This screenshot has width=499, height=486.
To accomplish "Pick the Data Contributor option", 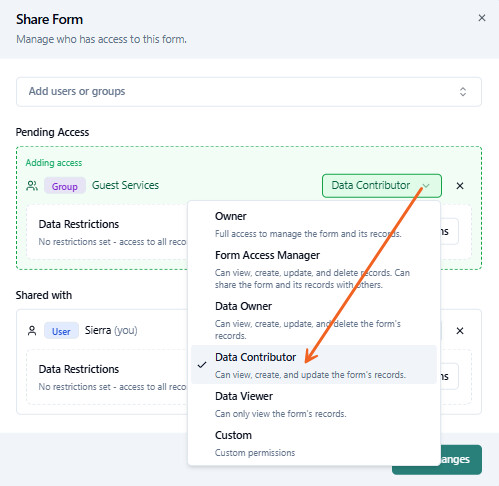I will [x=314, y=365].
